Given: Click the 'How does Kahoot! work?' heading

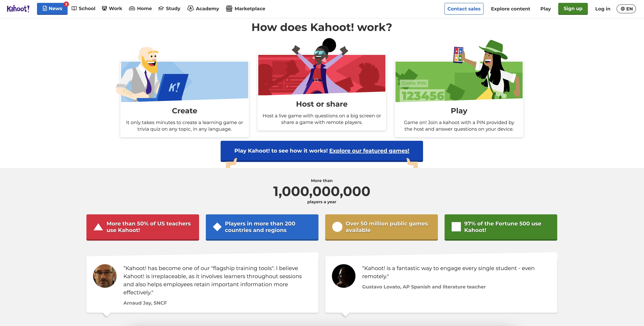Looking at the screenshot, I should point(322,27).
